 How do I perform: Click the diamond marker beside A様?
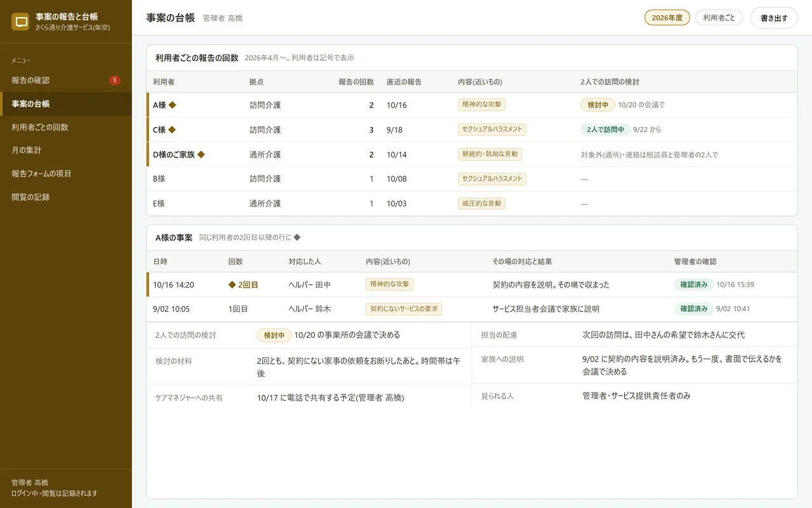[x=172, y=105]
